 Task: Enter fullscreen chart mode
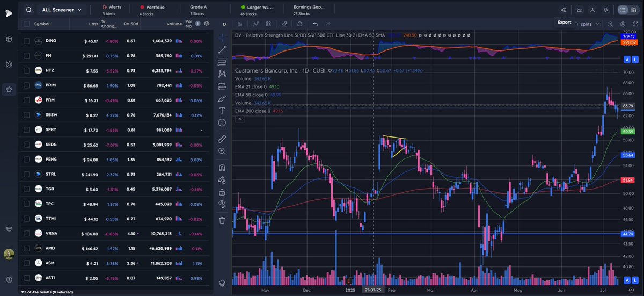click(635, 24)
